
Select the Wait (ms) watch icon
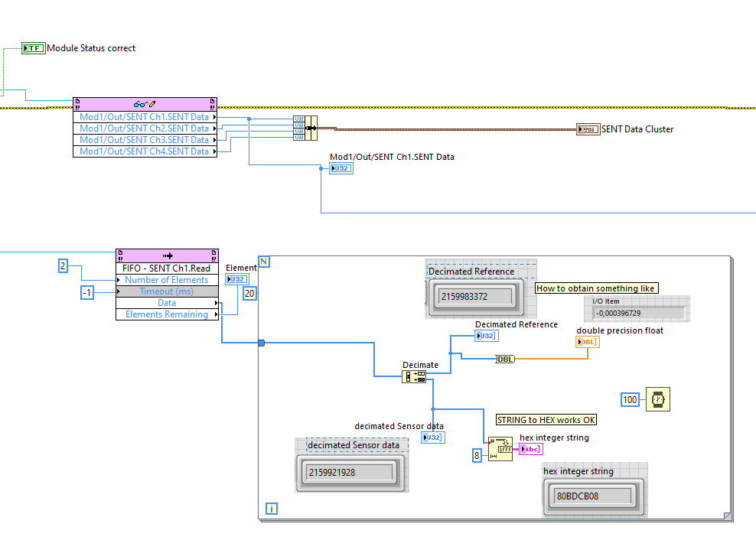coord(656,399)
